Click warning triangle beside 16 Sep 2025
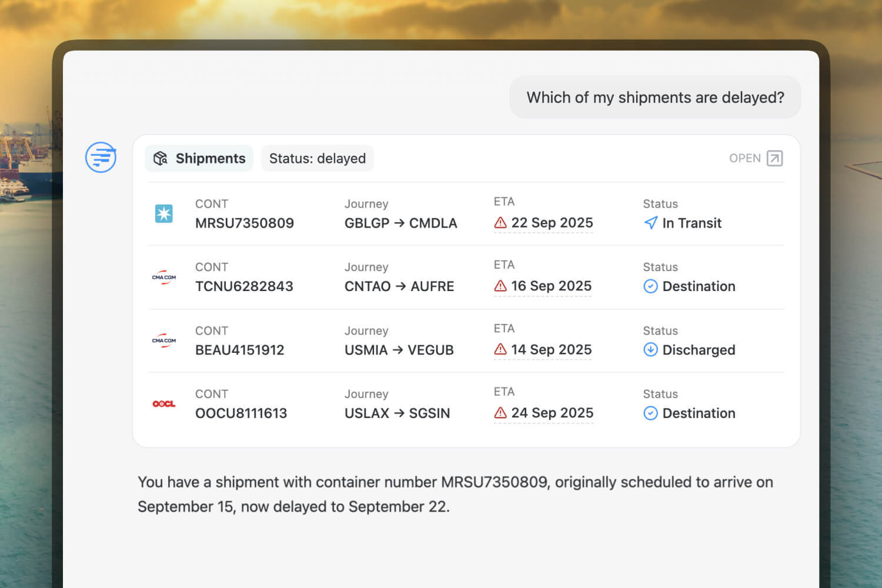This screenshot has width=882, height=588. tap(500, 286)
